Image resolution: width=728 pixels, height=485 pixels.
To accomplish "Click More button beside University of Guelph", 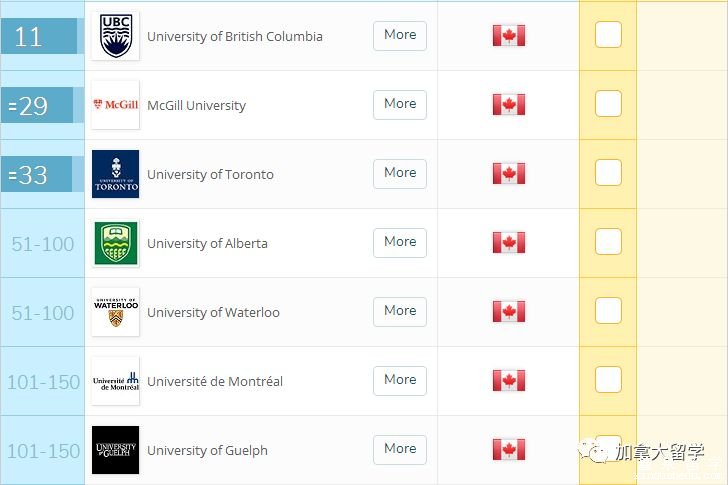I will pos(400,449).
